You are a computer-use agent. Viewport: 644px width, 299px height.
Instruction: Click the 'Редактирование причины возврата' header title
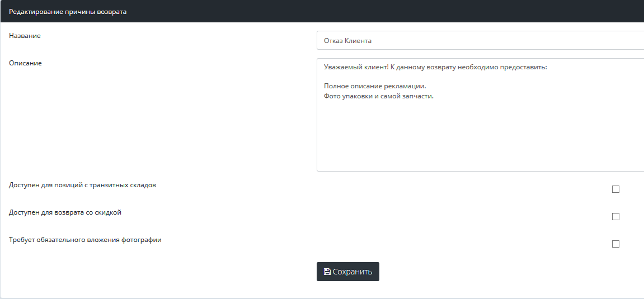pos(68,12)
